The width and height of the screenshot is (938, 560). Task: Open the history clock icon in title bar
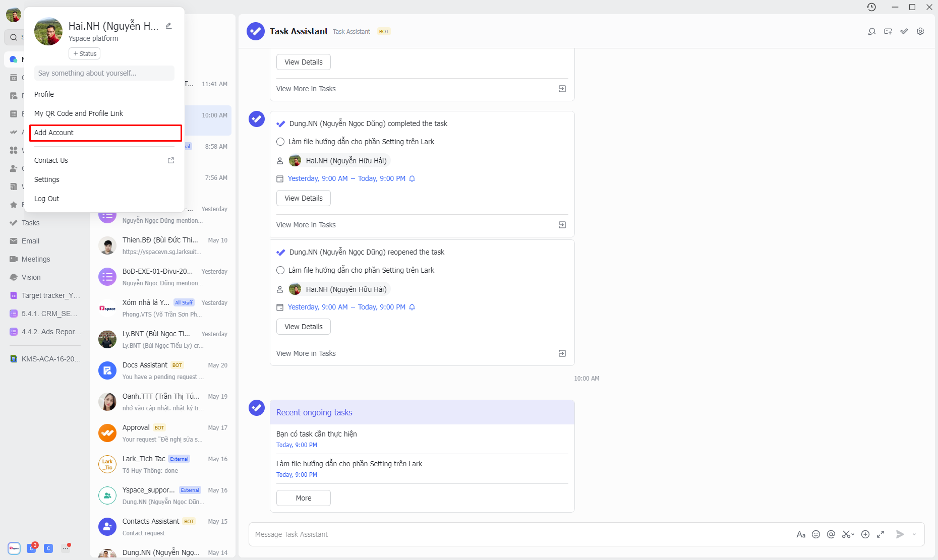[x=871, y=7]
